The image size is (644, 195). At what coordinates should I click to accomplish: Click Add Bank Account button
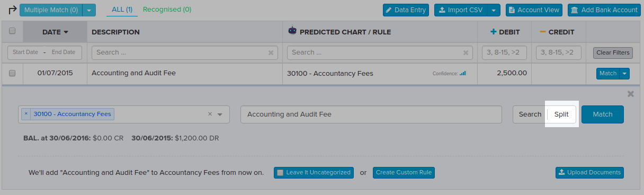pyautogui.click(x=604, y=10)
